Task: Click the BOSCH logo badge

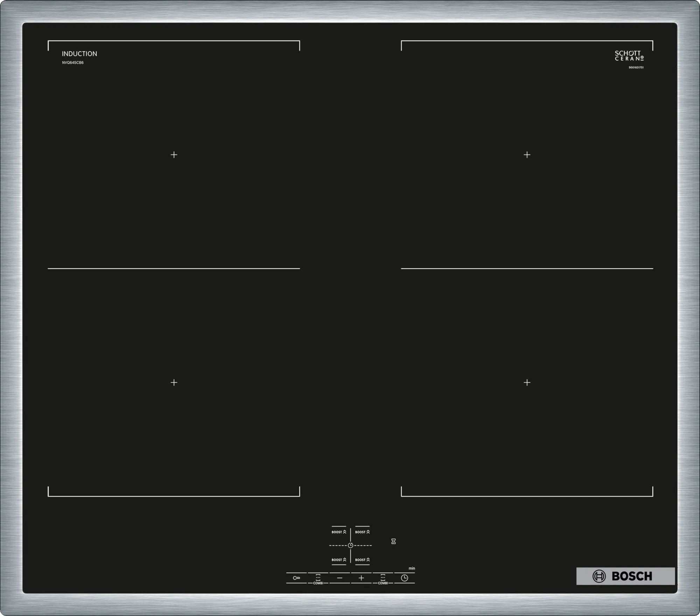Action: [625, 576]
